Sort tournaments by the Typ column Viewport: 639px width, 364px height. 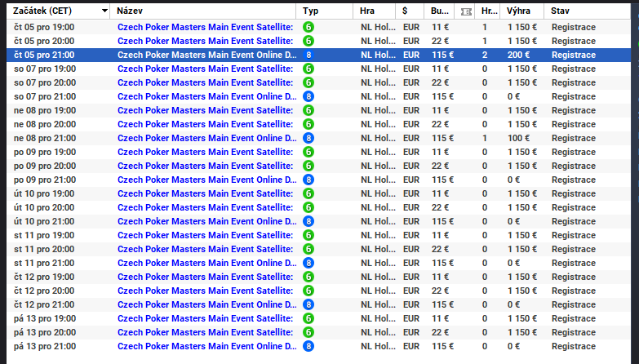325,11
